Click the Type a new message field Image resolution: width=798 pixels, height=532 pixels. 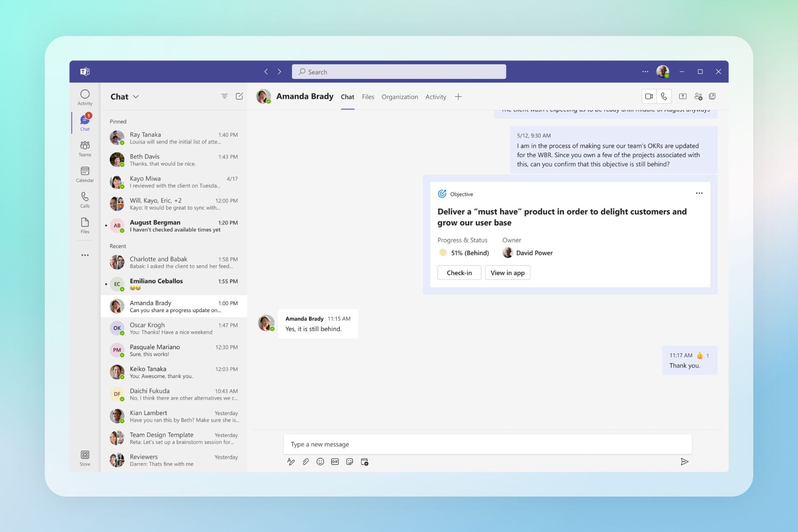(x=487, y=444)
